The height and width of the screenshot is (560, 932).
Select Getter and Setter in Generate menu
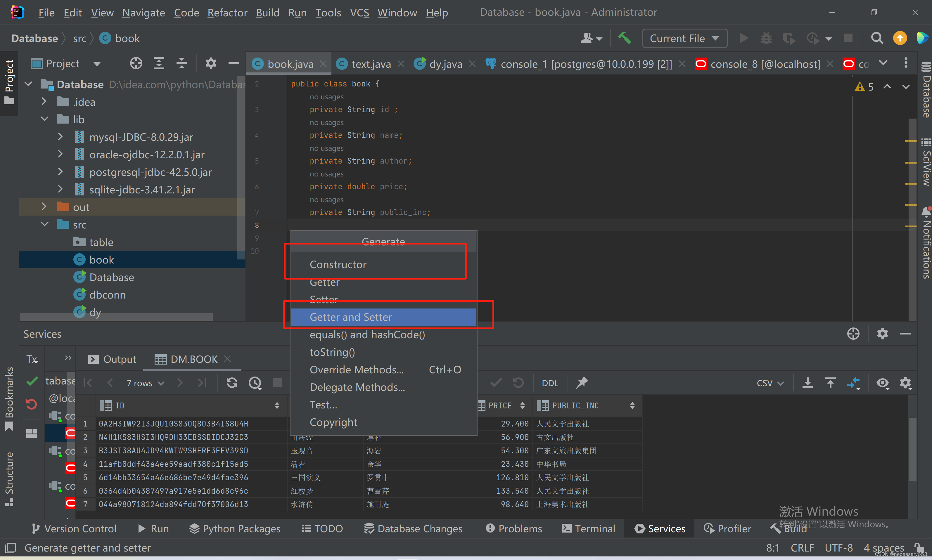(x=350, y=317)
